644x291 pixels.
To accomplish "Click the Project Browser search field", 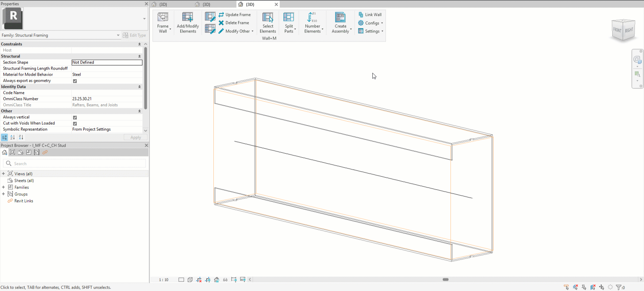I will tap(78, 164).
